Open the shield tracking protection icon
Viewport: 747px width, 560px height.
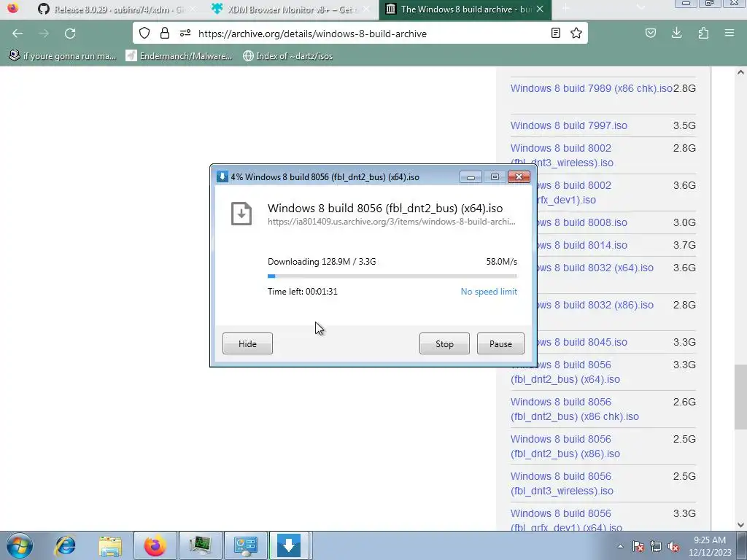click(x=144, y=33)
